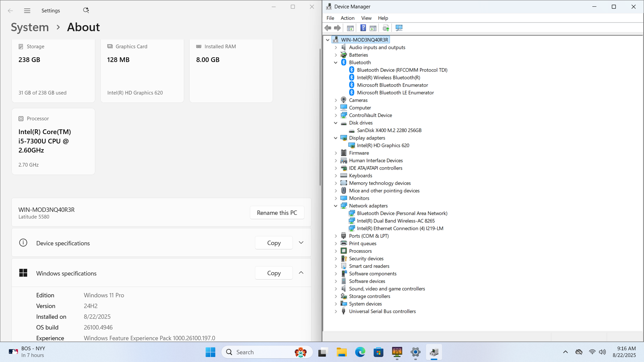The height and width of the screenshot is (362, 644).
Task: Select Bluetooth Device (Personal Area Network)
Action: pos(402,213)
